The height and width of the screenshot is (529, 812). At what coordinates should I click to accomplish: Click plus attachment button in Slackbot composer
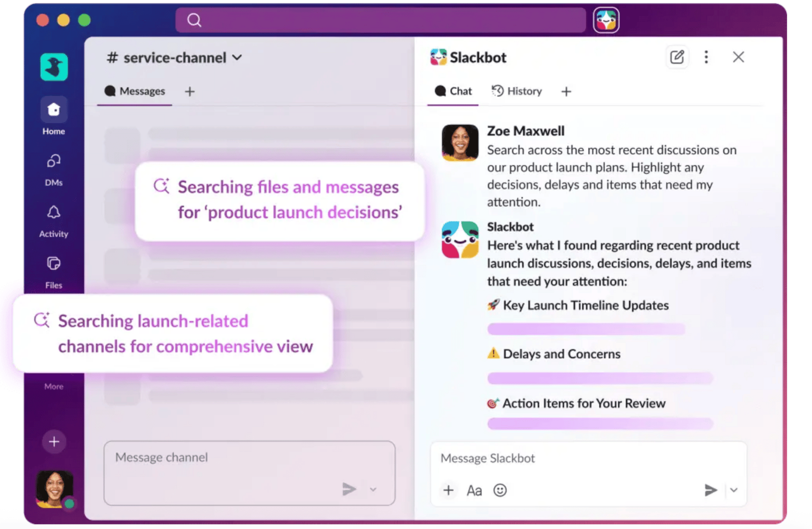pyautogui.click(x=448, y=490)
